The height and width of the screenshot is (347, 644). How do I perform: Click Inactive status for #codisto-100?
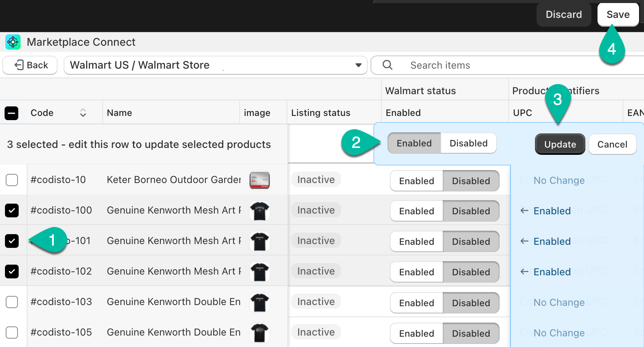[x=316, y=210]
